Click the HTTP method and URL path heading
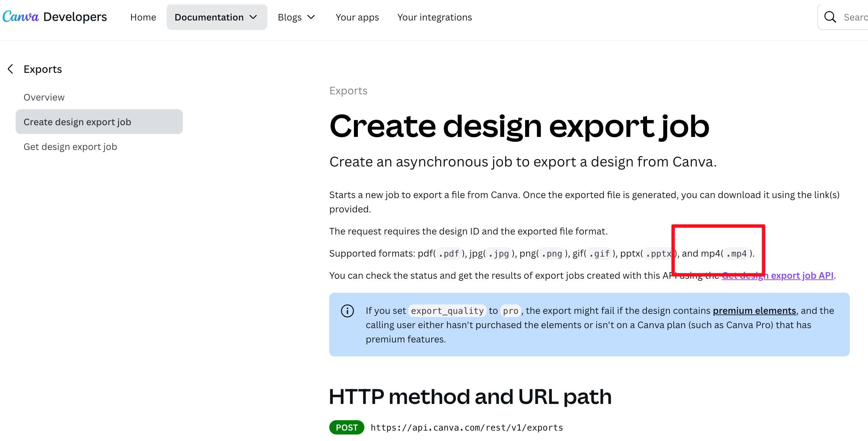The height and width of the screenshot is (441, 868). [x=470, y=396]
